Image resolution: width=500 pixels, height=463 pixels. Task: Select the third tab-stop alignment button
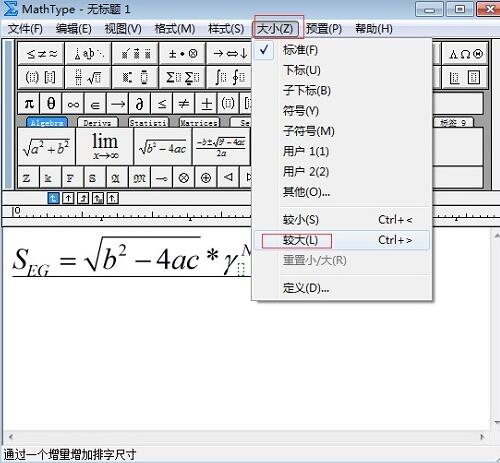point(83,198)
